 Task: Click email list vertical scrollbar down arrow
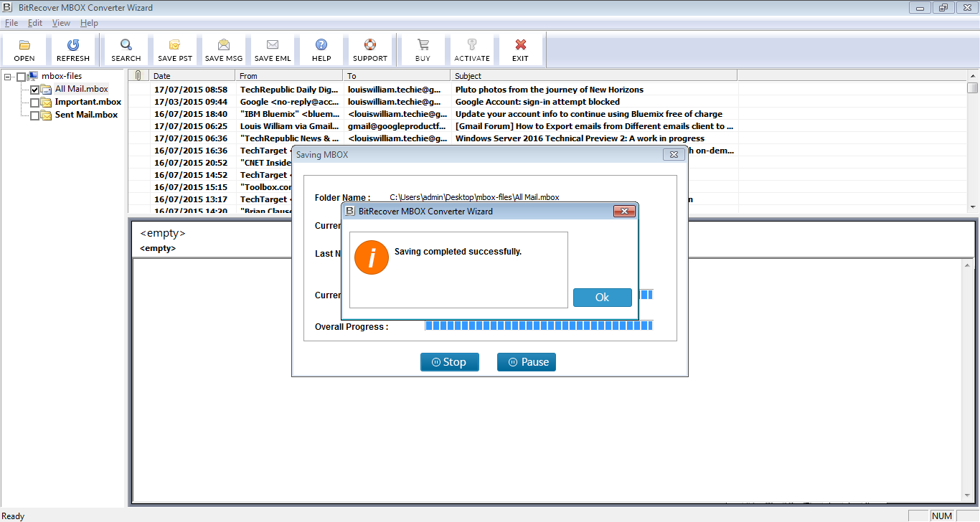point(973,207)
